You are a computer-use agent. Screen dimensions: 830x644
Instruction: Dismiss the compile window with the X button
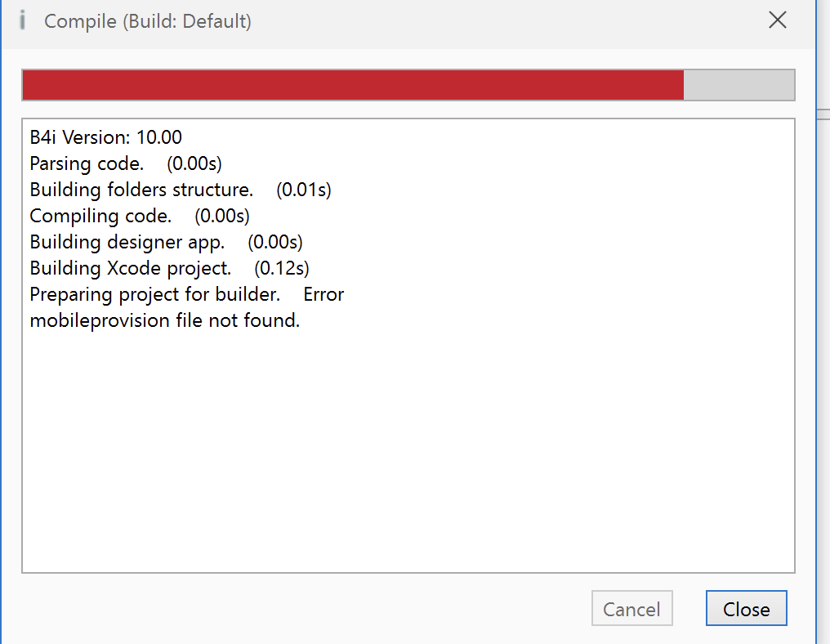point(777,20)
